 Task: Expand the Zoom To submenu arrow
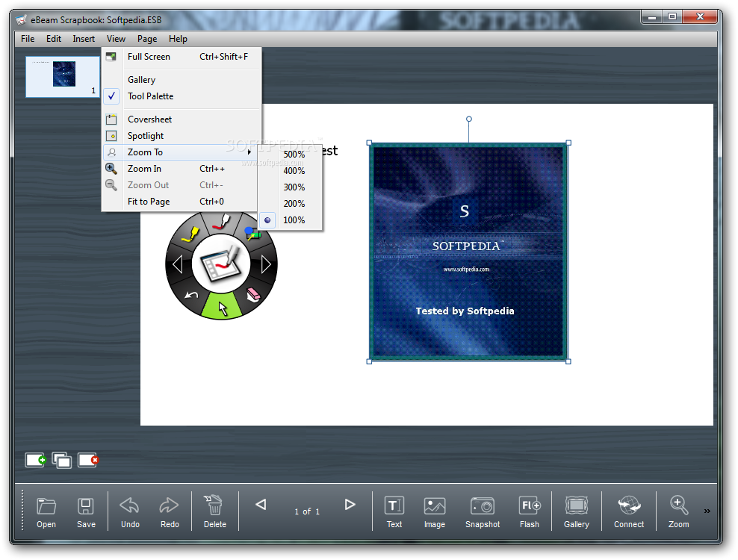249,152
